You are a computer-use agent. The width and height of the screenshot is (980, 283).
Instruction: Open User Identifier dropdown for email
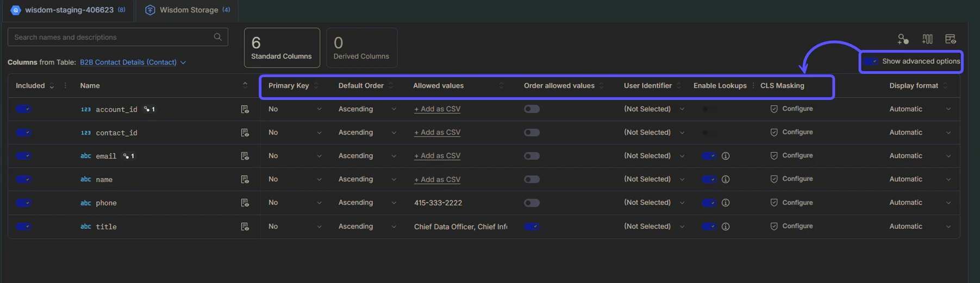coord(654,156)
